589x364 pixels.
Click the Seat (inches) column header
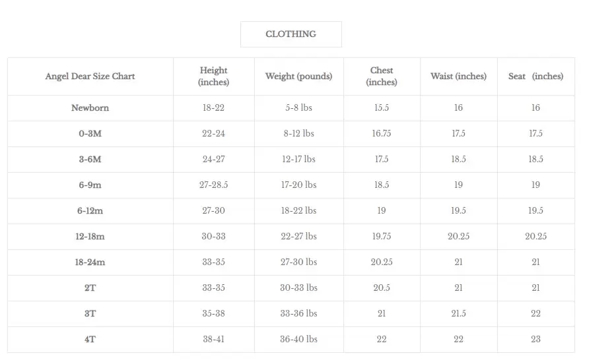[536, 76]
